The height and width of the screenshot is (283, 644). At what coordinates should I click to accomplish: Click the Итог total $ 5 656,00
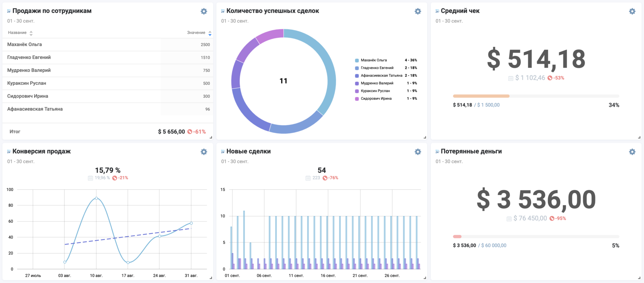tap(171, 132)
